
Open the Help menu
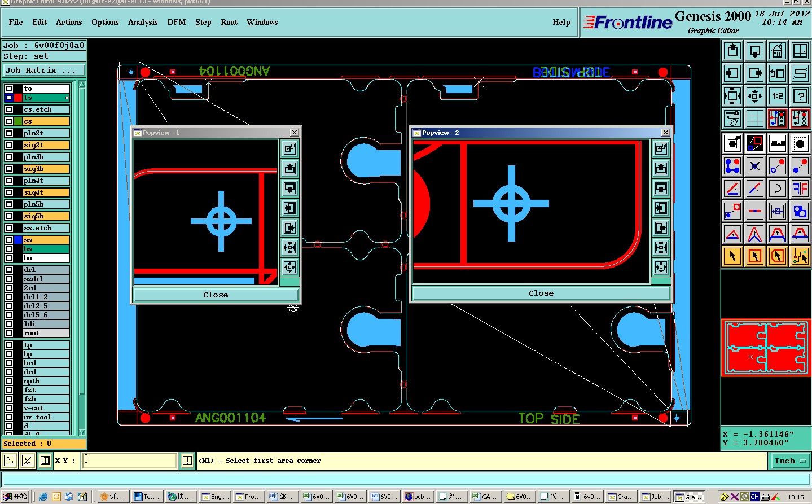pos(561,22)
